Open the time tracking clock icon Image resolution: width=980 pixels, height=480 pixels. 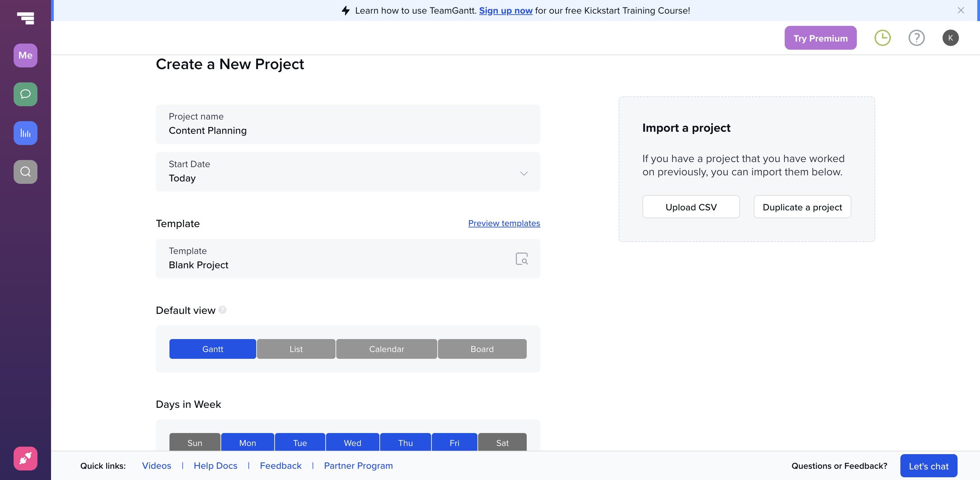coord(882,38)
